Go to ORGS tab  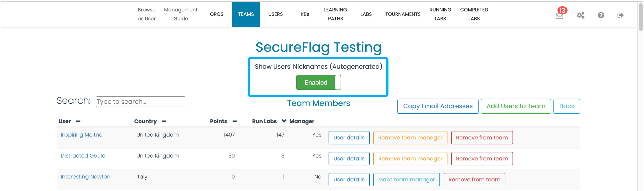pos(217,14)
